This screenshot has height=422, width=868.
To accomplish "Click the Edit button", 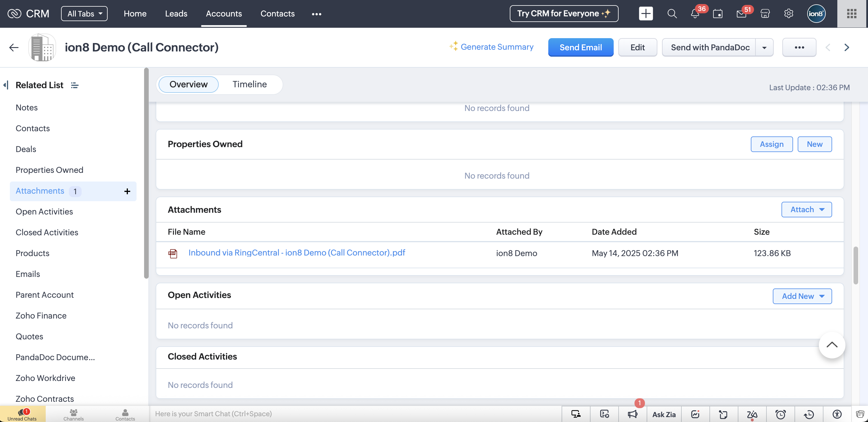I will click(x=637, y=47).
